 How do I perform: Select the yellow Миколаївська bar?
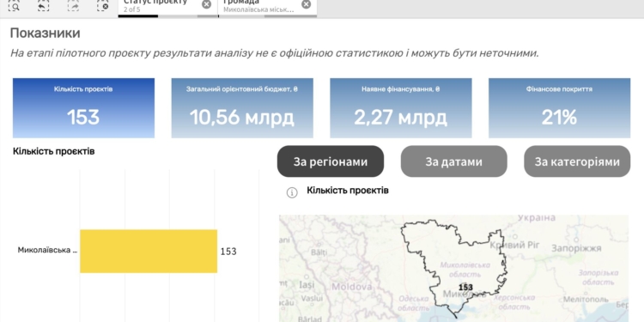pyautogui.click(x=149, y=251)
